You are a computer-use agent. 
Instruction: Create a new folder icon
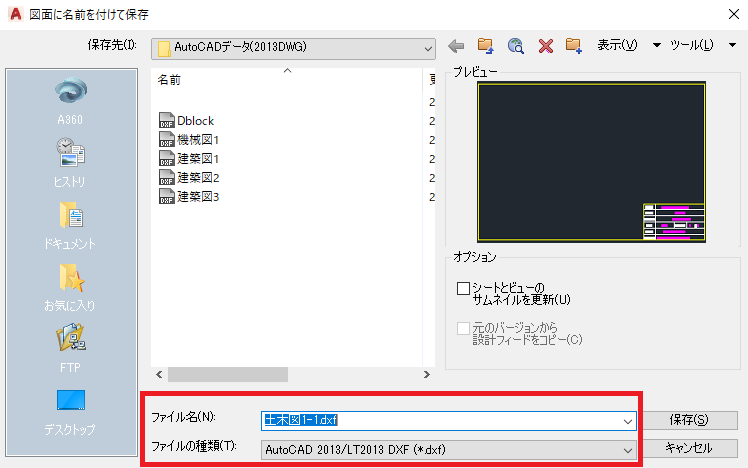tap(573, 46)
